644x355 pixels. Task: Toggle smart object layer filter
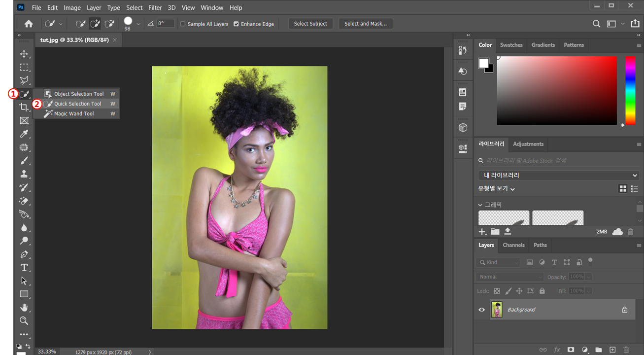579,262
